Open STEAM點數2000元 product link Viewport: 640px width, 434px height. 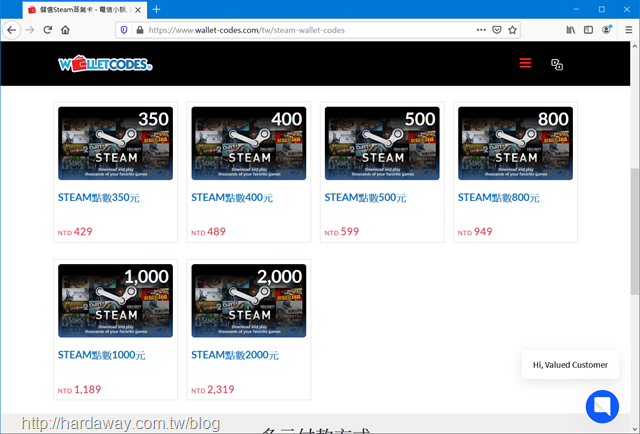tap(235, 355)
